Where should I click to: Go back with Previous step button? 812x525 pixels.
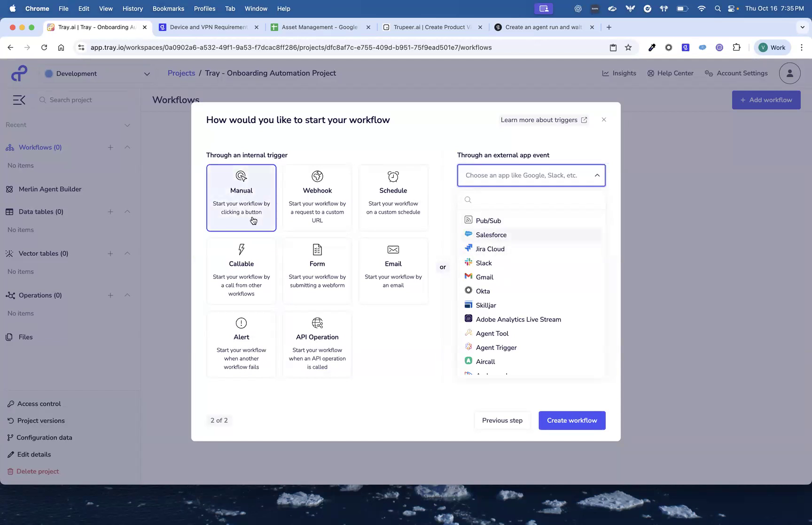(x=502, y=420)
